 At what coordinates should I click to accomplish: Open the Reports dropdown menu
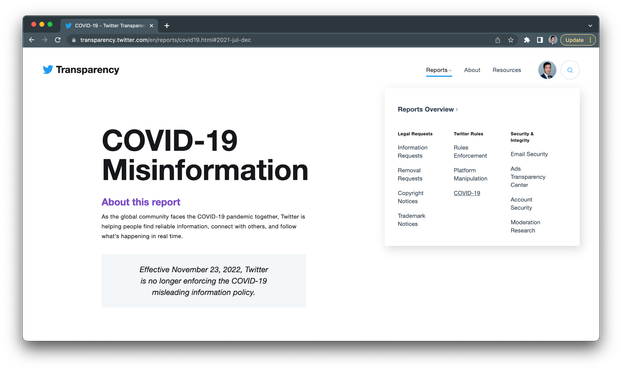point(439,70)
